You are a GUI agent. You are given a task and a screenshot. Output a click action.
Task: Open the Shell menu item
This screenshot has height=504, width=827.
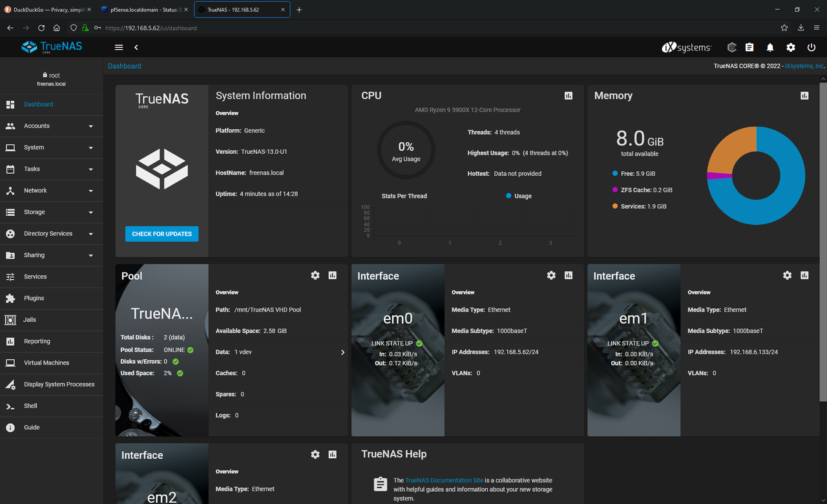click(x=52, y=406)
